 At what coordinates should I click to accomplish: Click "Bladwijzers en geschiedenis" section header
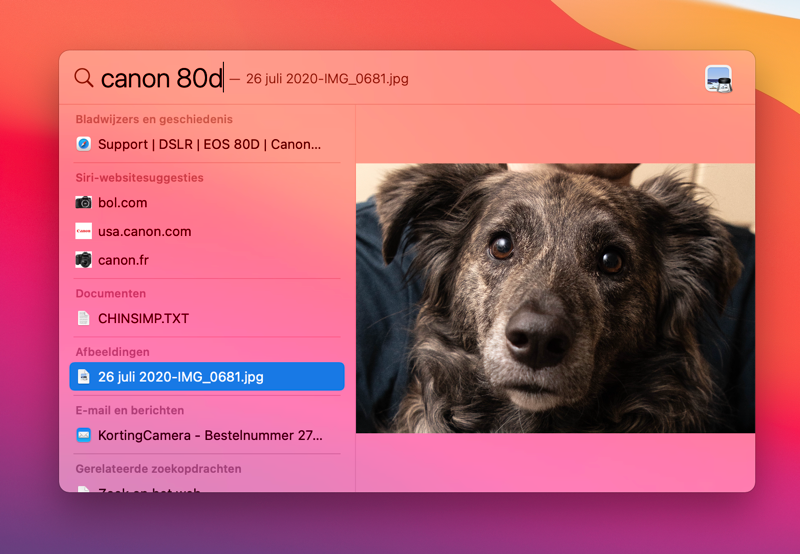(x=154, y=119)
